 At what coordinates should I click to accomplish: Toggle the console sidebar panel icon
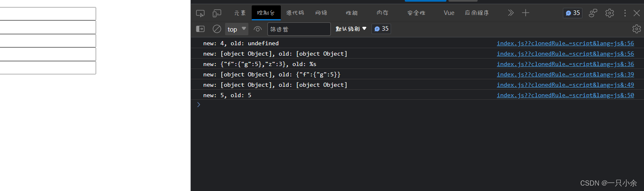point(201,29)
